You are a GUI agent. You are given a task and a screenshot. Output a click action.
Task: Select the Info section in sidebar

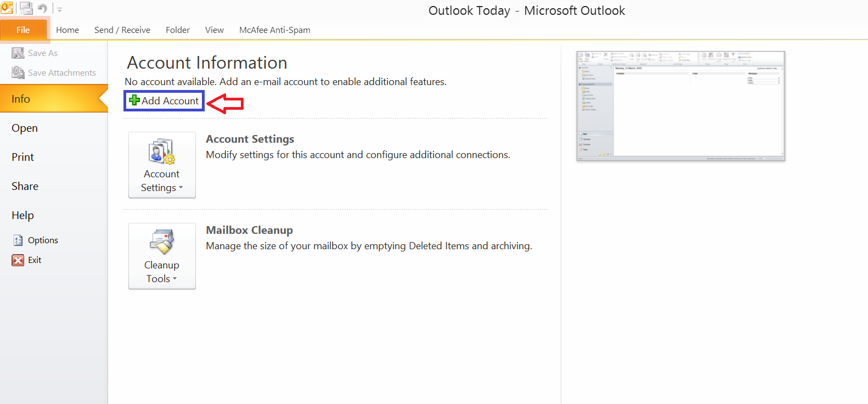click(54, 99)
